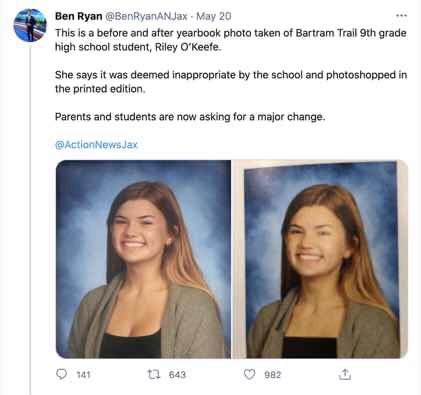Click the reply speech bubble icon
421x395 pixels.
[61, 374]
